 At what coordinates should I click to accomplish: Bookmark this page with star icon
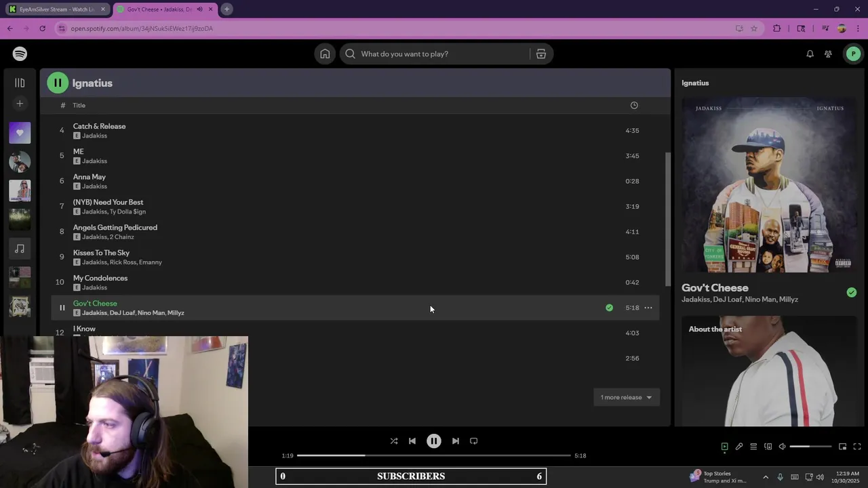(753, 28)
